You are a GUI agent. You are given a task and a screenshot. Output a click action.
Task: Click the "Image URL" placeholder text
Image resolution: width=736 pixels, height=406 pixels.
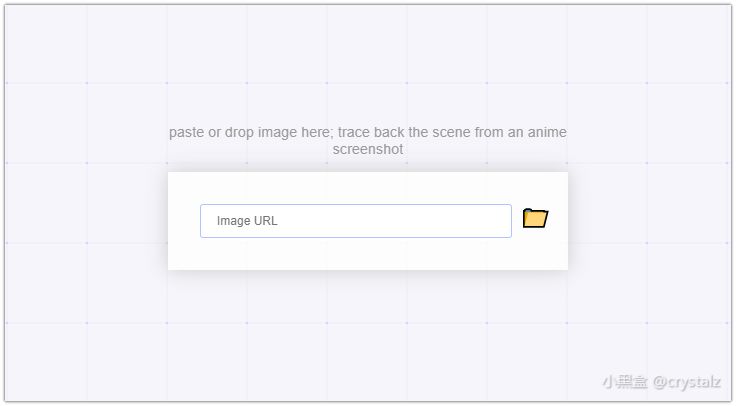(x=247, y=221)
